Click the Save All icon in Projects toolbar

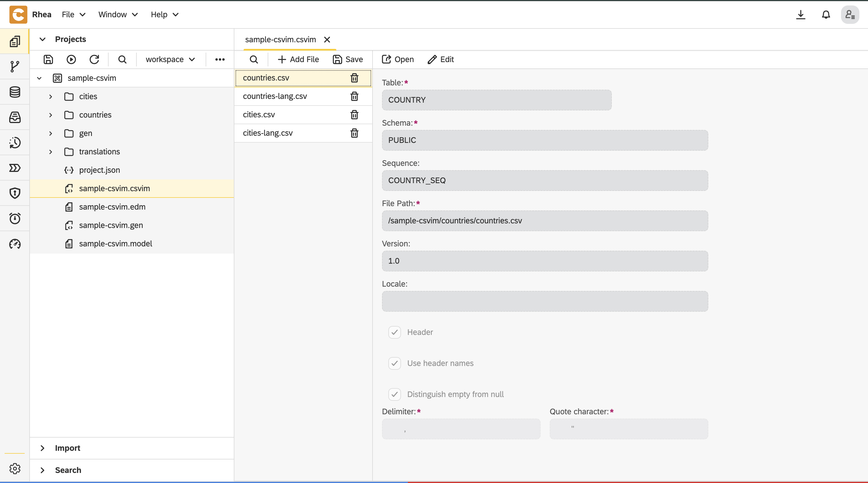(48, 59)
